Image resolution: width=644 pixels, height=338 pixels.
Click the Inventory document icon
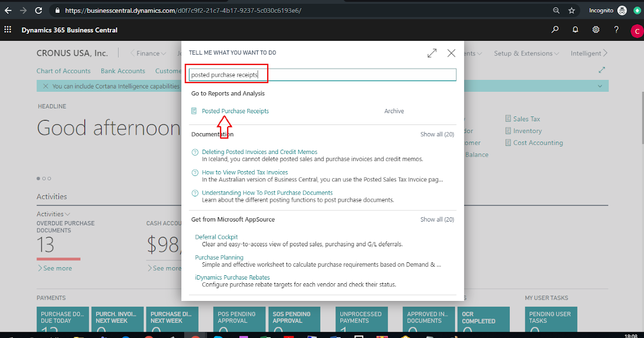508,131
